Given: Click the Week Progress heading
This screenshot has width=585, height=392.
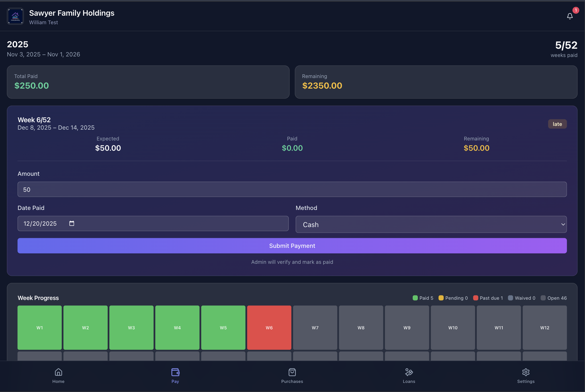Looking at the screenshot, I should [x=38, y=298].
